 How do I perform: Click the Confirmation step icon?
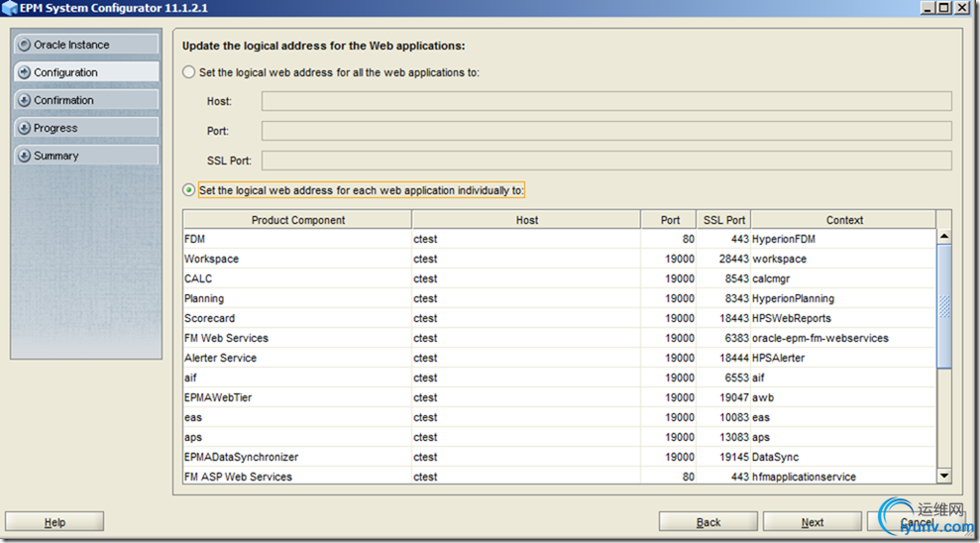pos(25,100)
